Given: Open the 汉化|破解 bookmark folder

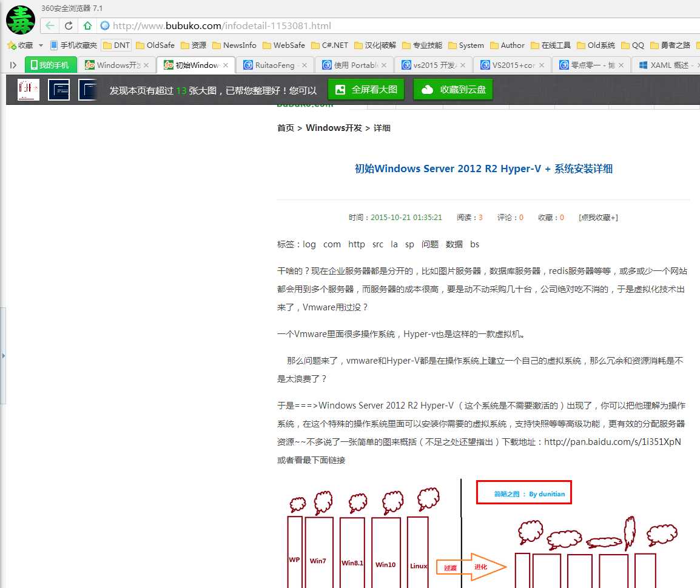Looking at the screenshot, I should click(x=375, y=45).
